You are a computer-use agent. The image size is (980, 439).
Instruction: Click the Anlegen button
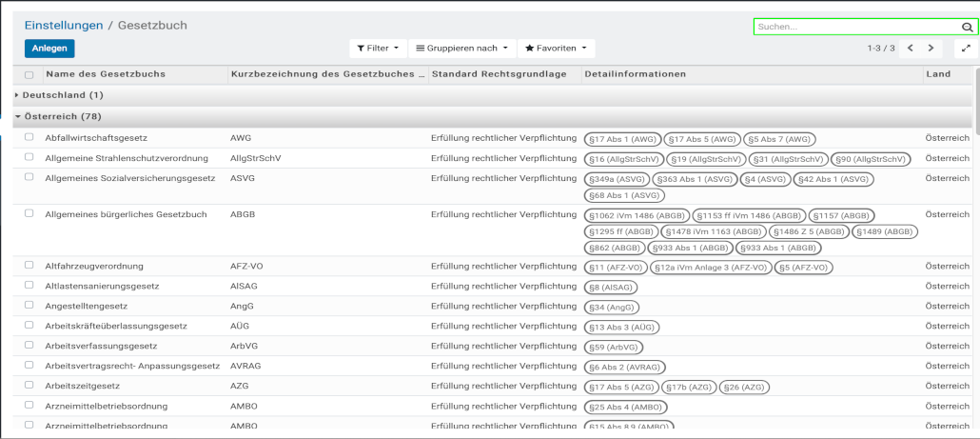(x=49, y=48)
